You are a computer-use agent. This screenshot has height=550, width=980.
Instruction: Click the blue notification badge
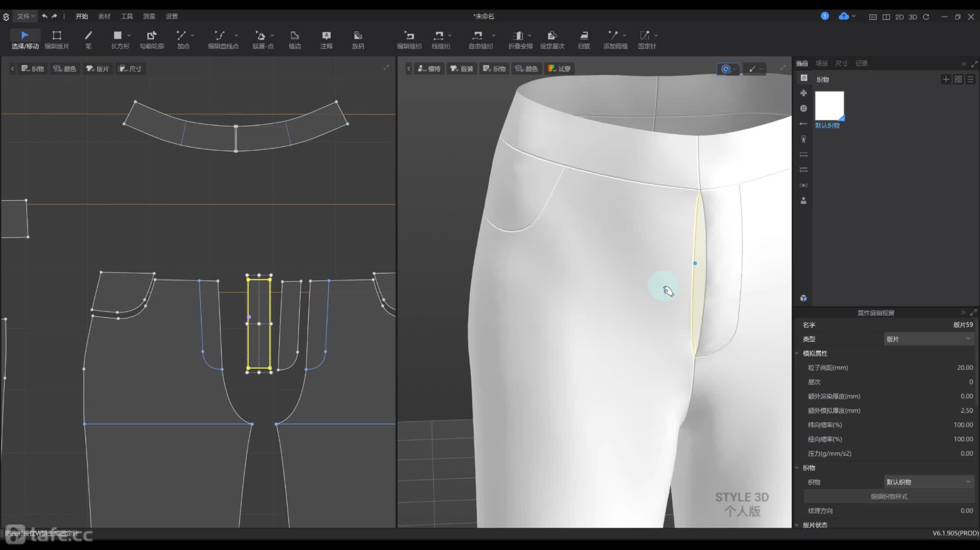[x=825, y=16]
